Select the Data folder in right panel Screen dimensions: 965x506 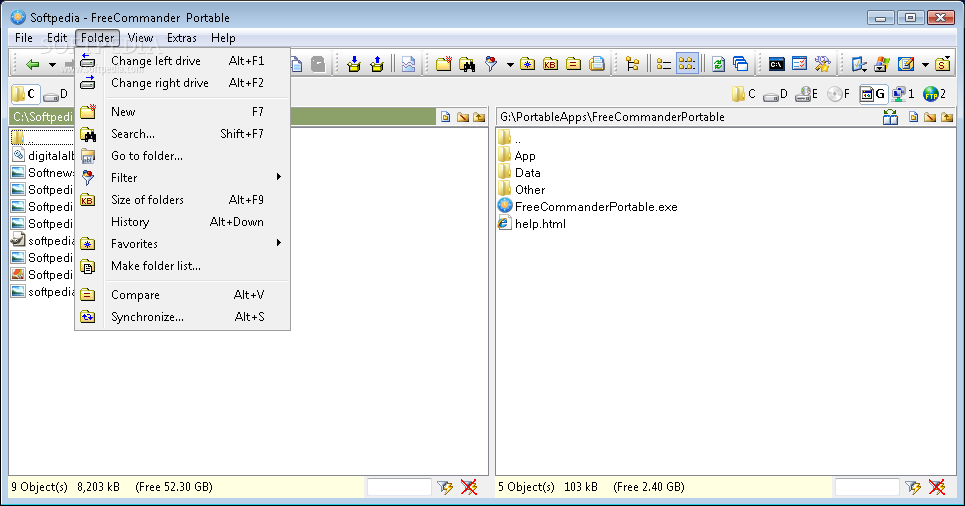(x=519, y=173)
